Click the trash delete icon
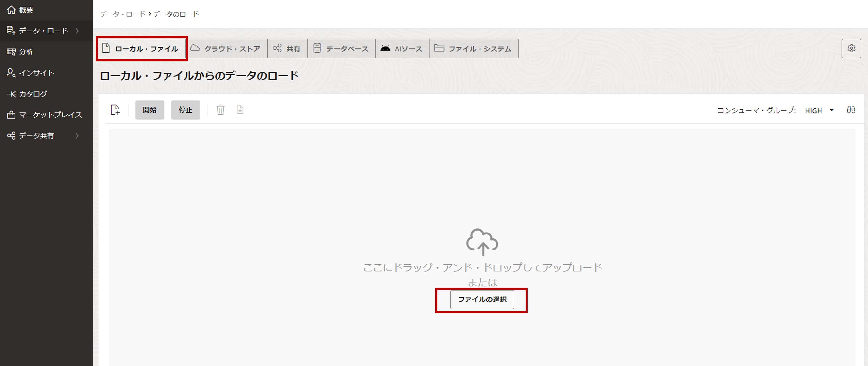This screenshot has height=366, width=868. click(x=221, y=110)
